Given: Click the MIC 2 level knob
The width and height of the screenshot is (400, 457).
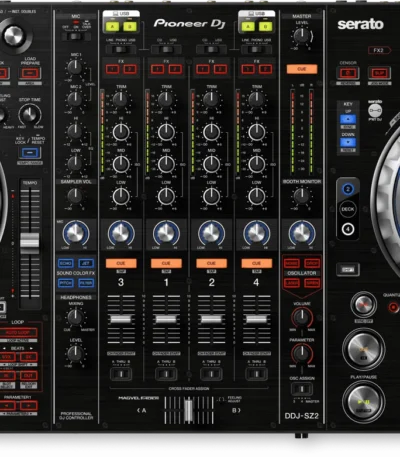Looking at the screenshot, I should (75, 99).
